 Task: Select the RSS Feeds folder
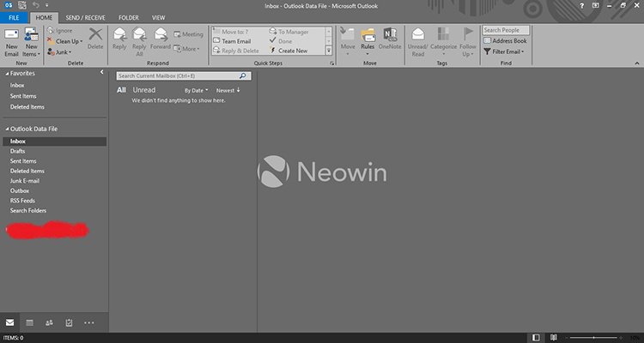pyautogui.click(x=22, y=201)
